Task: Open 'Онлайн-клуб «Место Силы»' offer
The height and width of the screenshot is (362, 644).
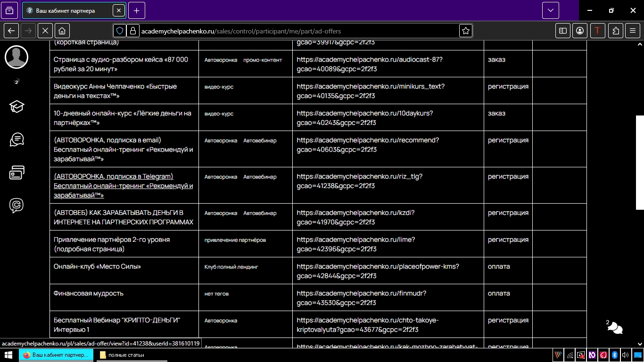Action: click(x=97, y=266)
